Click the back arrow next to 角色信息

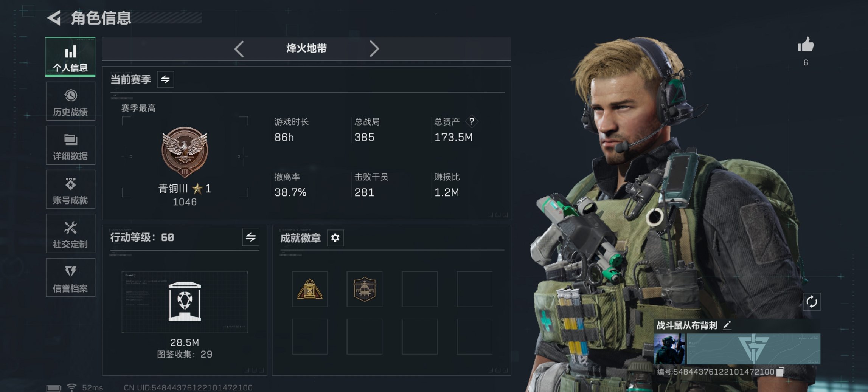tap(54, 18)
